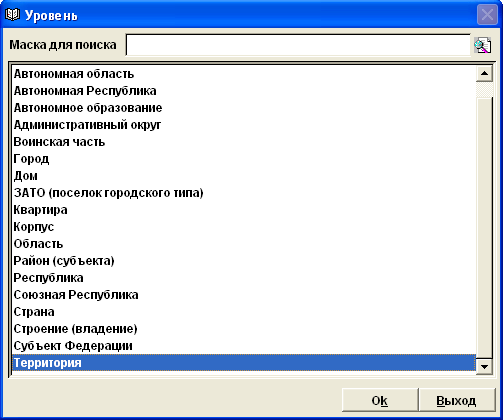Click the search magnifier icon button
503x420 pixels.
482,45
